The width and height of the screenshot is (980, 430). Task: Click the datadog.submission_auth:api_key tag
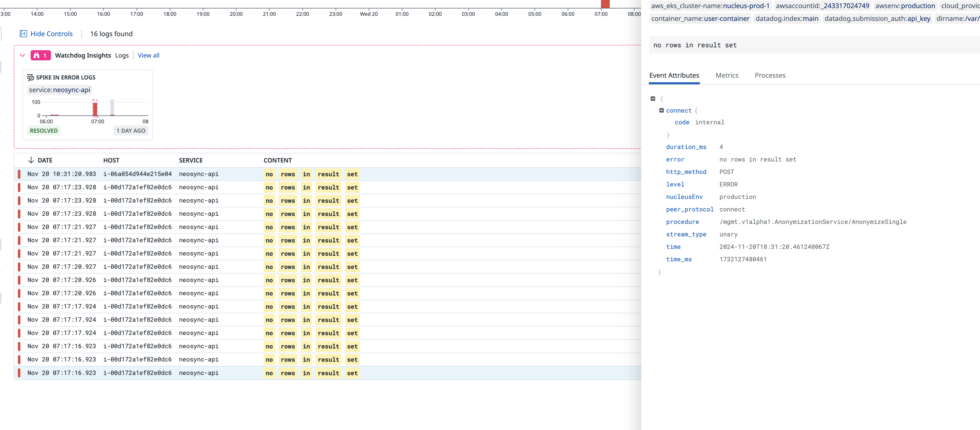pyautogui.click(x=877, y=19)
